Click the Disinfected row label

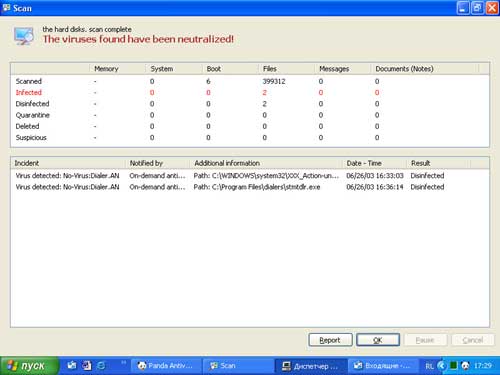[32, 104]
